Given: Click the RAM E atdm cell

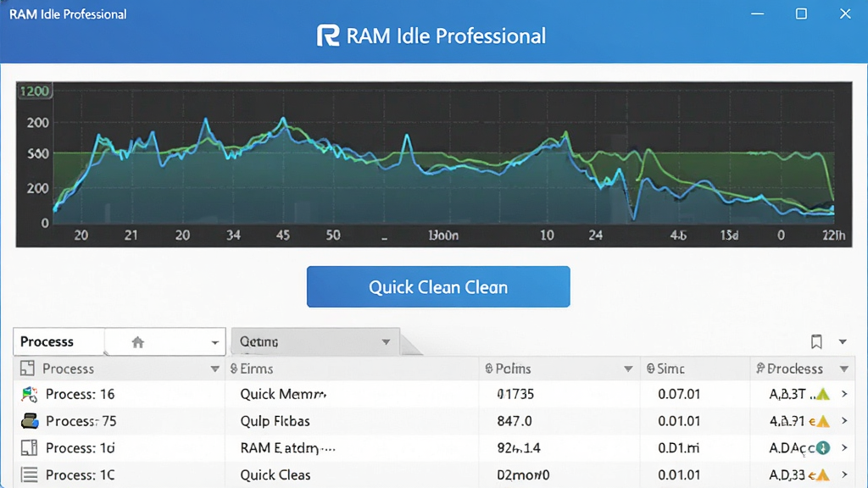Looking at the screenshot, I should point(288,447).
